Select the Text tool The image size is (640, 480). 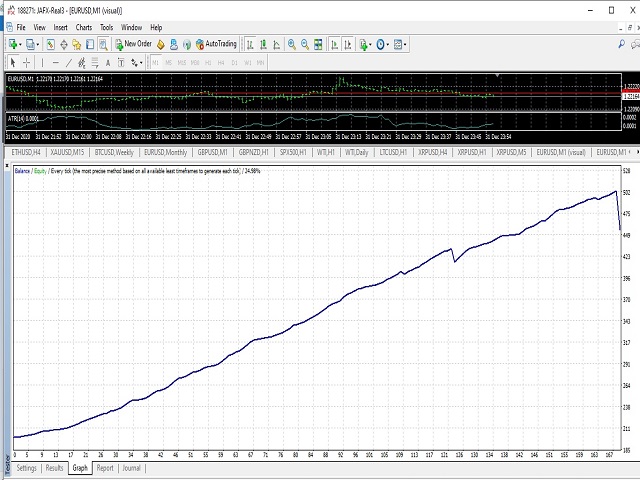coord(108,62)
